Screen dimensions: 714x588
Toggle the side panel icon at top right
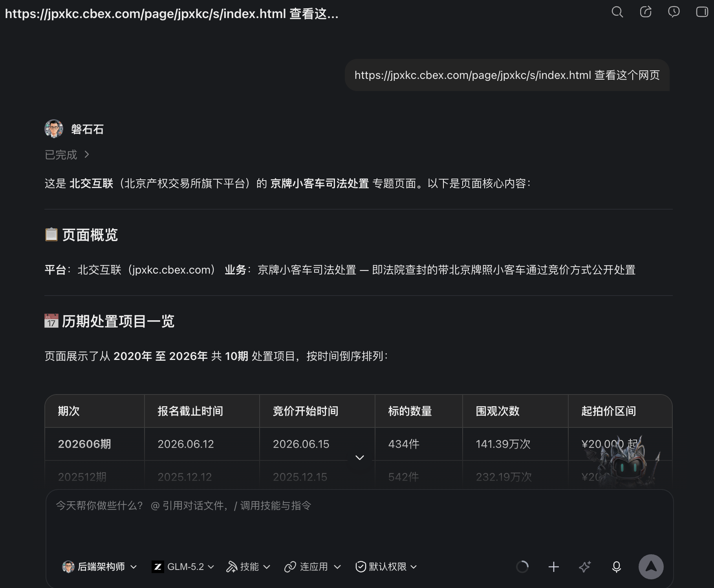click(702, 12)
